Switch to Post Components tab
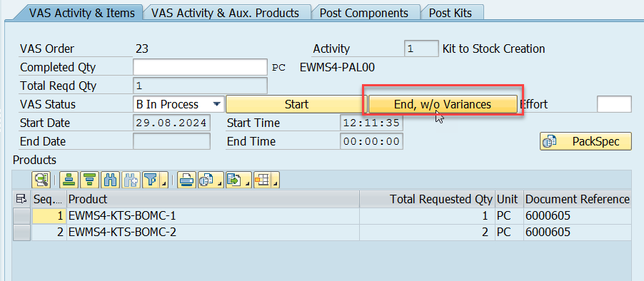The height and width of the screenshot is (281, 644). (x=364, y=13)
